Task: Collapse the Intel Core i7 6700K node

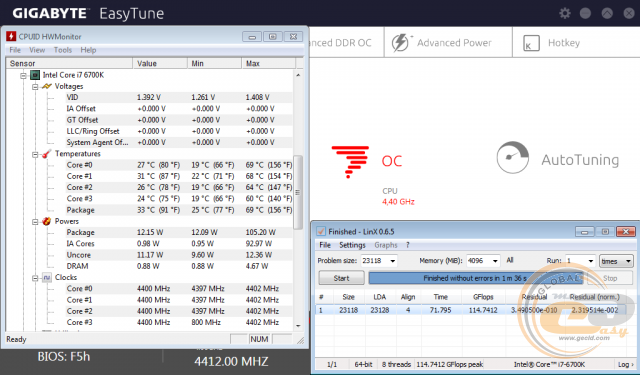Action: 24,75
